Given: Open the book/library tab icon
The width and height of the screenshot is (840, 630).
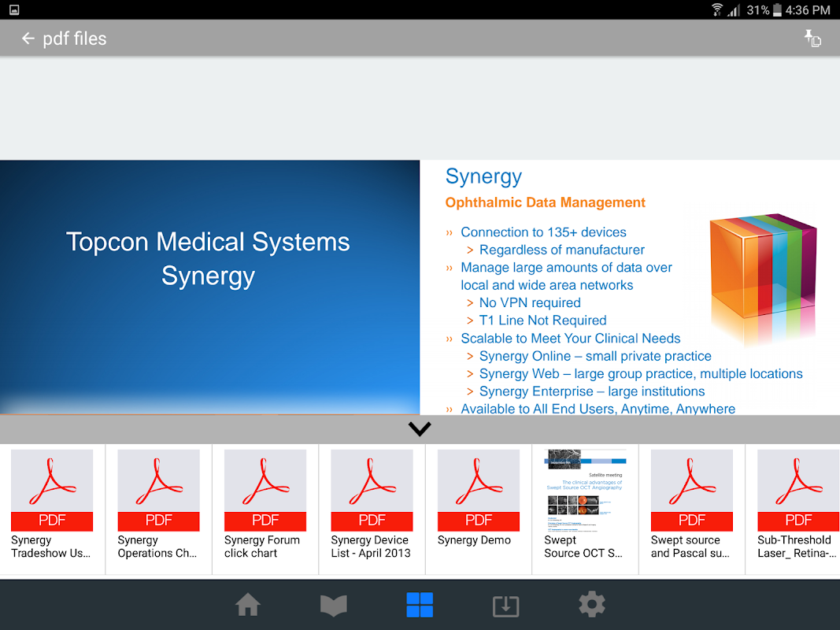Looking at the screenshot, I should (334, 606).
